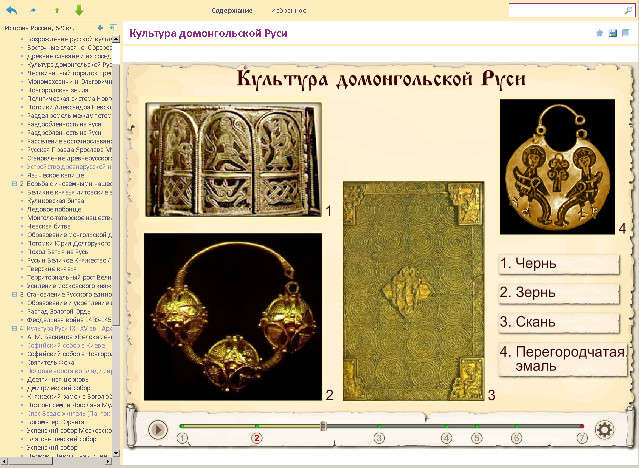Go back with the blue back arrow
The image size is (639, 468).
point(12,10)
